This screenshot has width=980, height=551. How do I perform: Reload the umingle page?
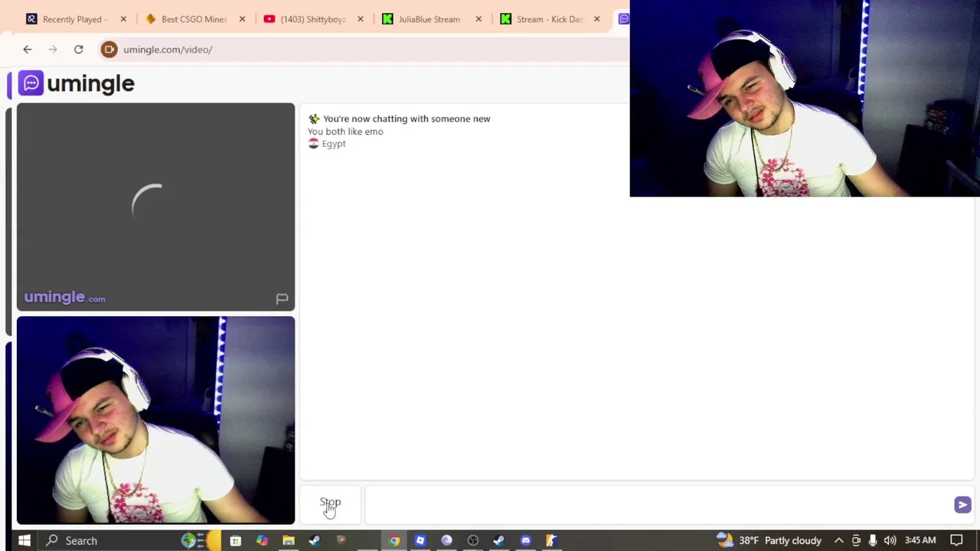tap(78, 50)
